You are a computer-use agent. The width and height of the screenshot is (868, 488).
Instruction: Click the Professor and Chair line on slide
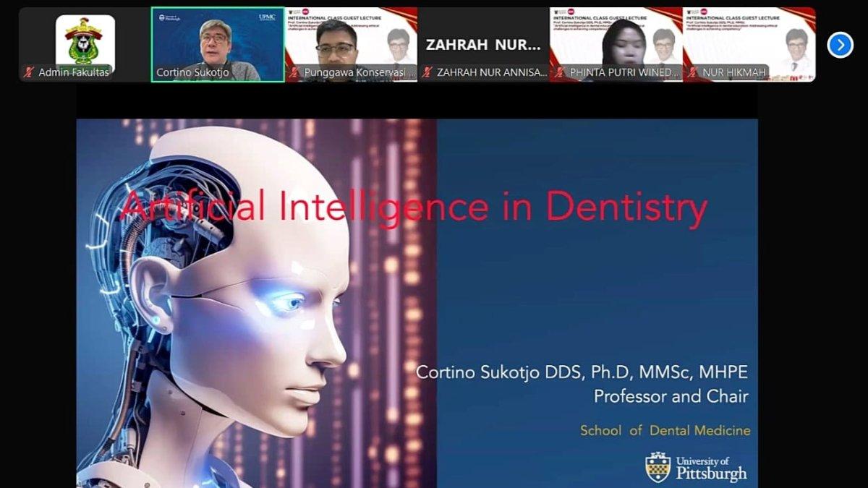(x=671, y=396)
